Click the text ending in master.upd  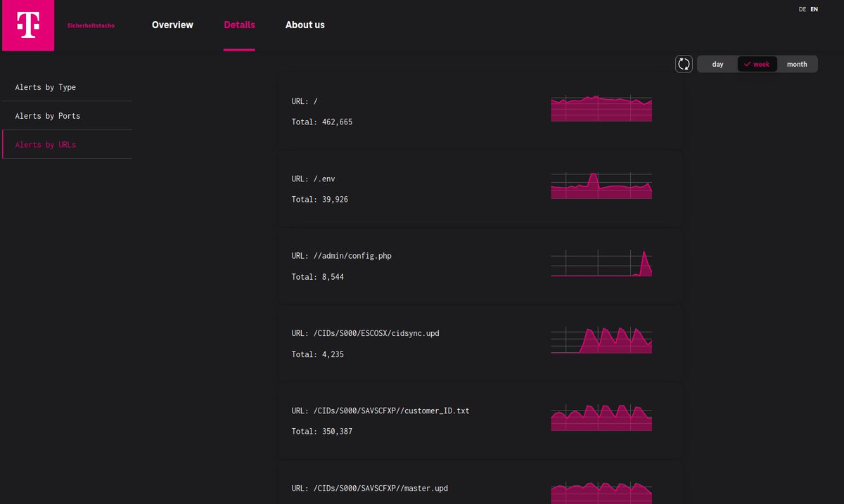(369, 488)
